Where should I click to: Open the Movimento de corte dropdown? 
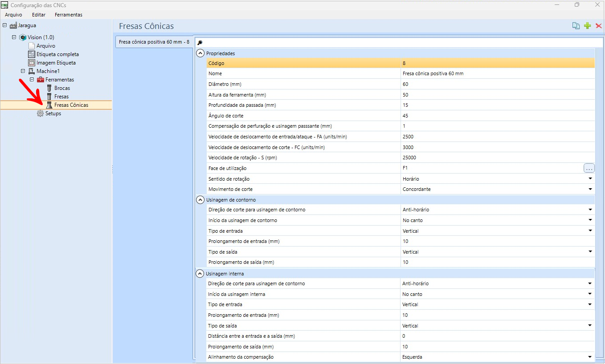click(x=590, y=189)
